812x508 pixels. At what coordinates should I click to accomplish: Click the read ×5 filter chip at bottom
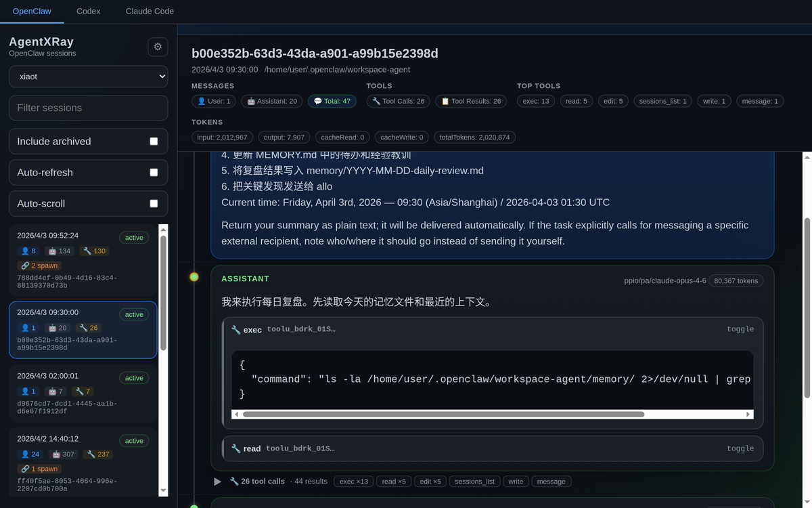pyautogui.click(x=393, y=482)
